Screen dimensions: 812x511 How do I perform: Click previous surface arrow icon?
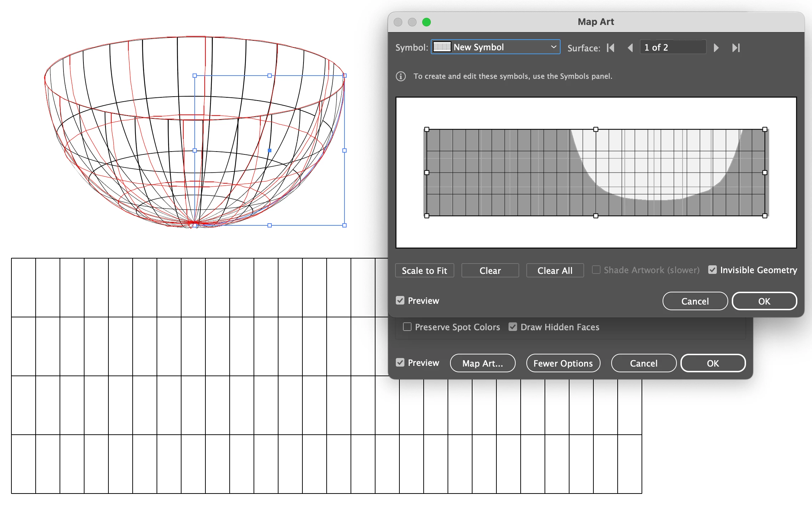[x=630, y=48]
